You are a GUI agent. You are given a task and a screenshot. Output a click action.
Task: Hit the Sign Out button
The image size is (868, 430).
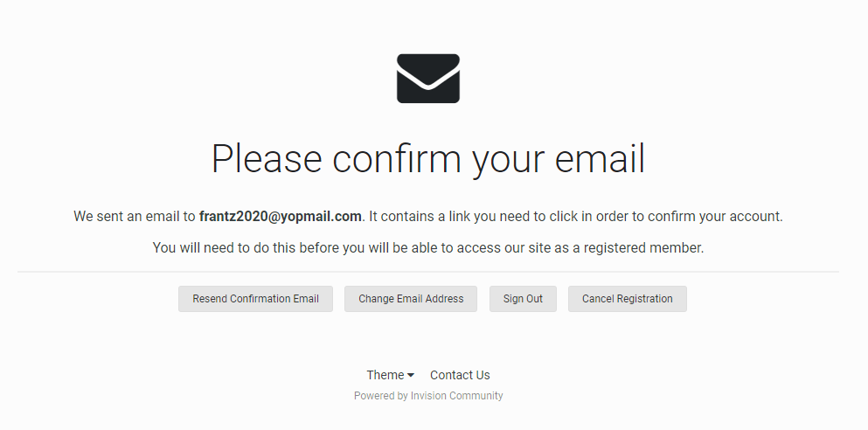pos(523,299)
